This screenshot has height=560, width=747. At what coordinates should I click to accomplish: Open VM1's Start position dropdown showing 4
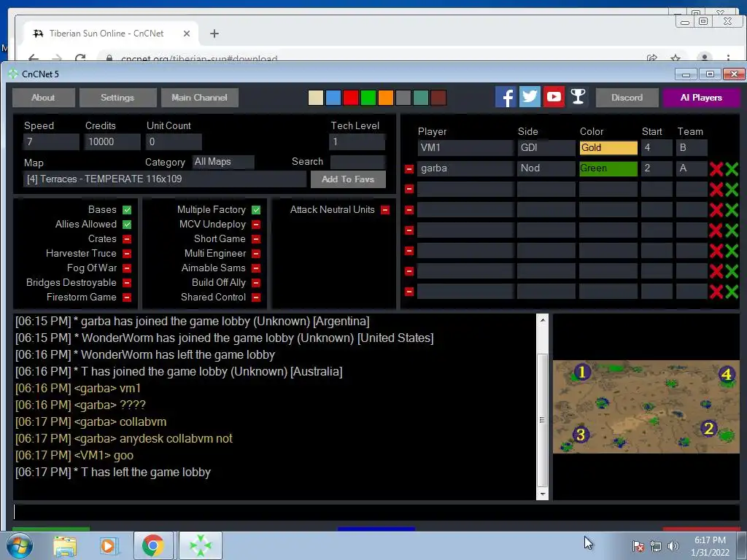pyautogui.click(x=657, y=147)
